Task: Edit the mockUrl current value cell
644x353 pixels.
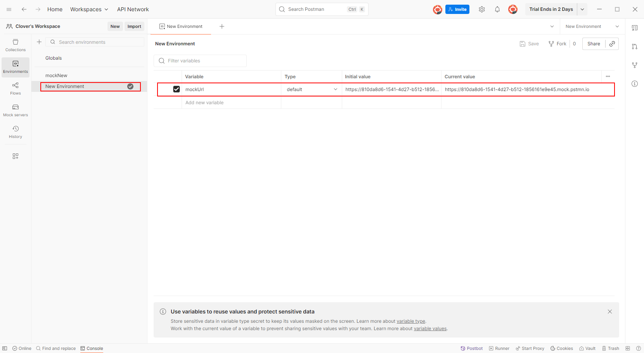Action: (x=528, y=90)
